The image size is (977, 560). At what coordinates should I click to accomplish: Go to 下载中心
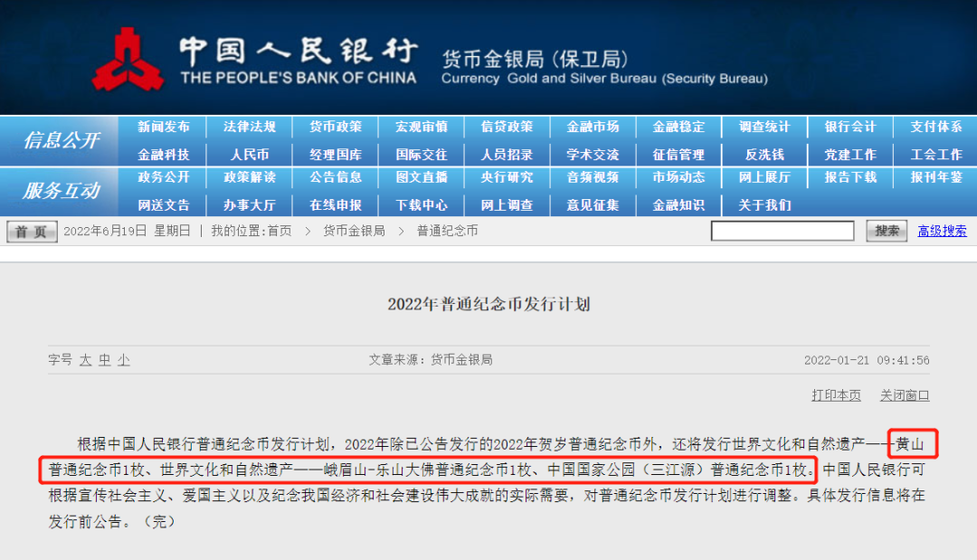tap(422, 205)
